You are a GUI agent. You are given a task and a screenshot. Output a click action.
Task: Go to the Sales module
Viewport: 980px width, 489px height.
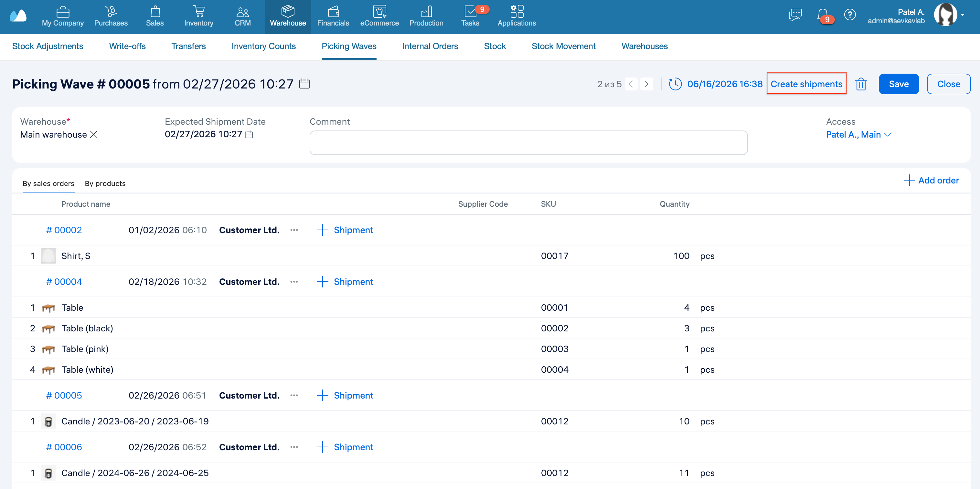tap(155, 17)
